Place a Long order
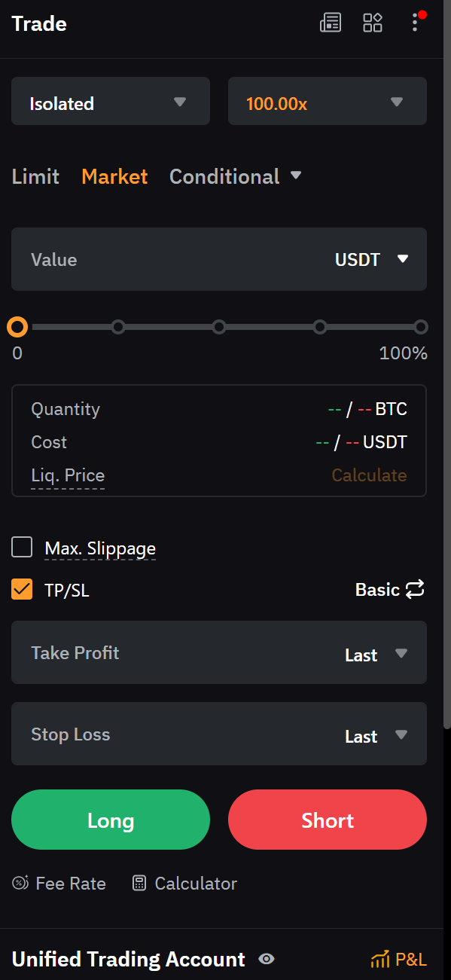Image resolution: width=451 pixels, height=980 pixels. coord(110,820)
